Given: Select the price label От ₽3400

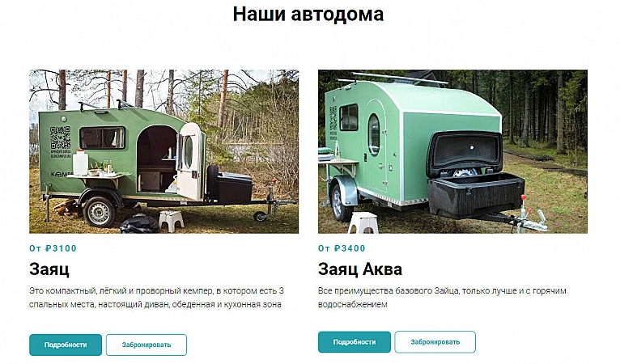Looking at the screenshot, I should pos(342,248).
